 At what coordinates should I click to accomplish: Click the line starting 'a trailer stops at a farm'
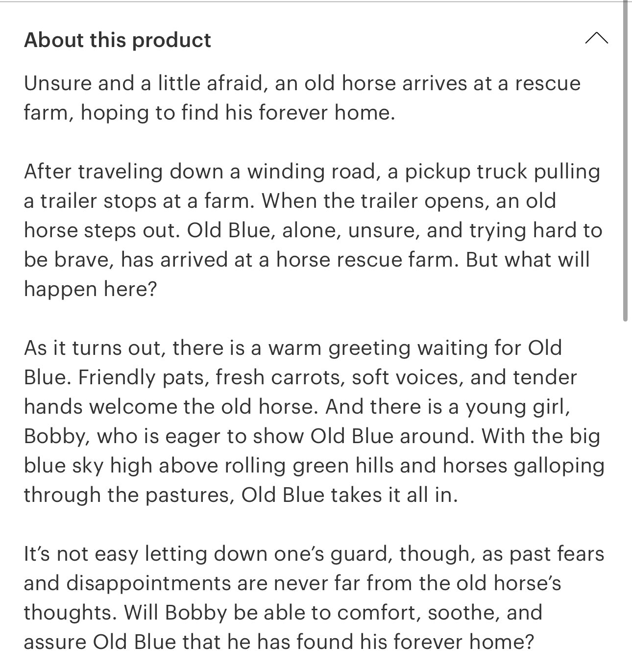point(290,201)
